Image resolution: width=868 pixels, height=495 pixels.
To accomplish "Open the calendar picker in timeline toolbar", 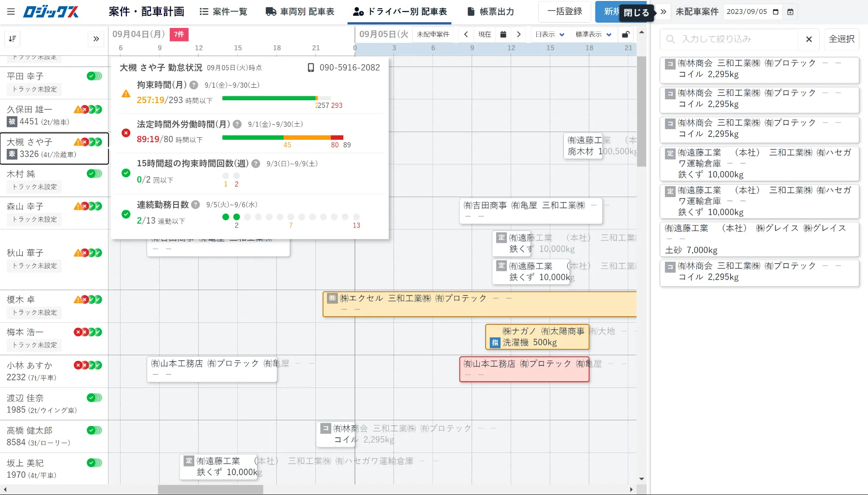I will click(503, 34).
